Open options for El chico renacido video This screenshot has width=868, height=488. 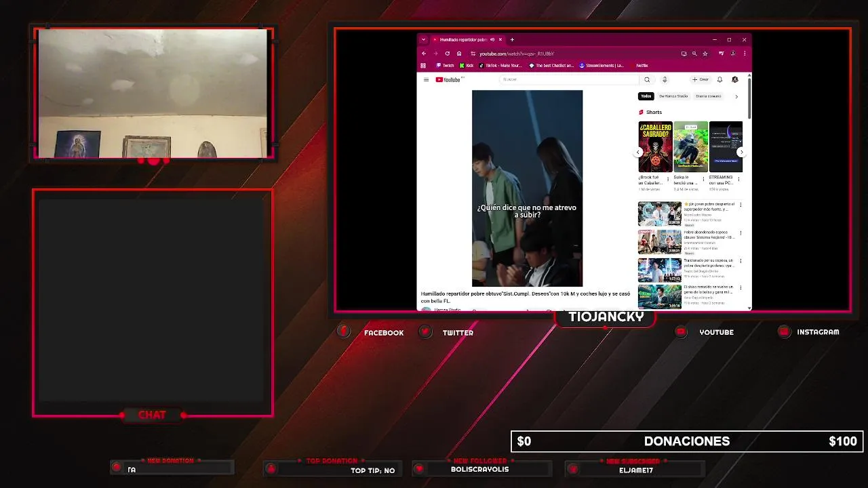point(741,288)
